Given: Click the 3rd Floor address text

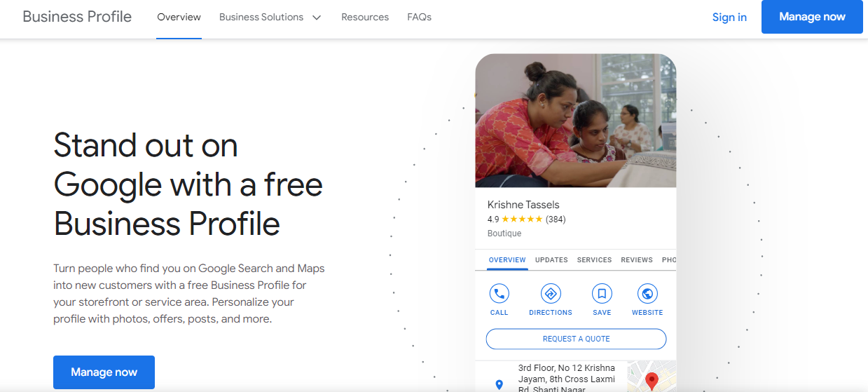Looking at the screenshot, I should [567, 379].
